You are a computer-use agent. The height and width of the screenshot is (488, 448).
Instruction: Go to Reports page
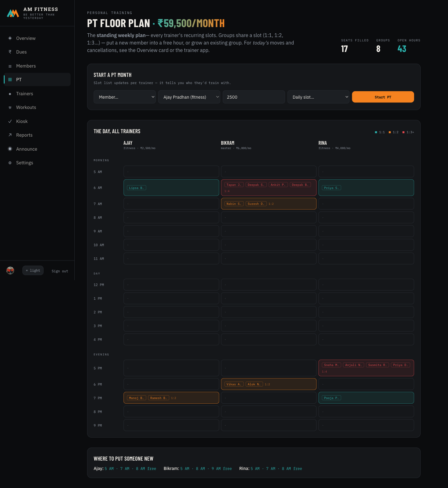tap(37, 135)
